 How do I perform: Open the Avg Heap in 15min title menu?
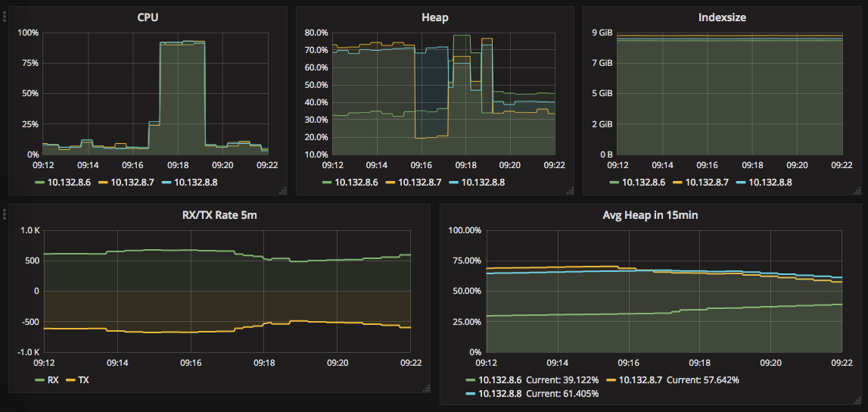click(649, 215)
